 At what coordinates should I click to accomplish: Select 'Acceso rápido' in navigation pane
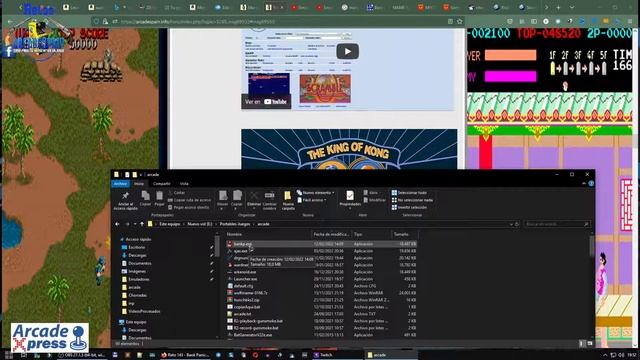138,240
